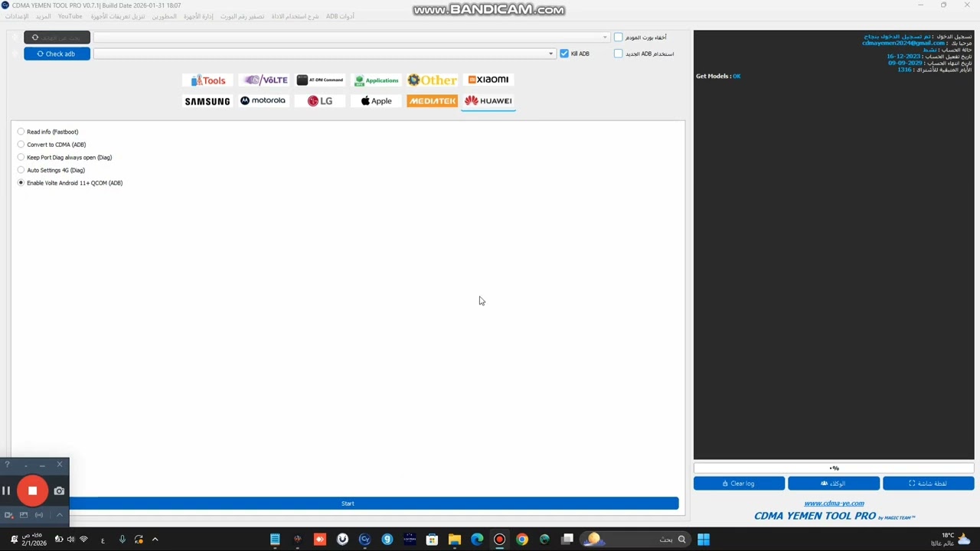Click the microphone tray icon

pos(122,540)
